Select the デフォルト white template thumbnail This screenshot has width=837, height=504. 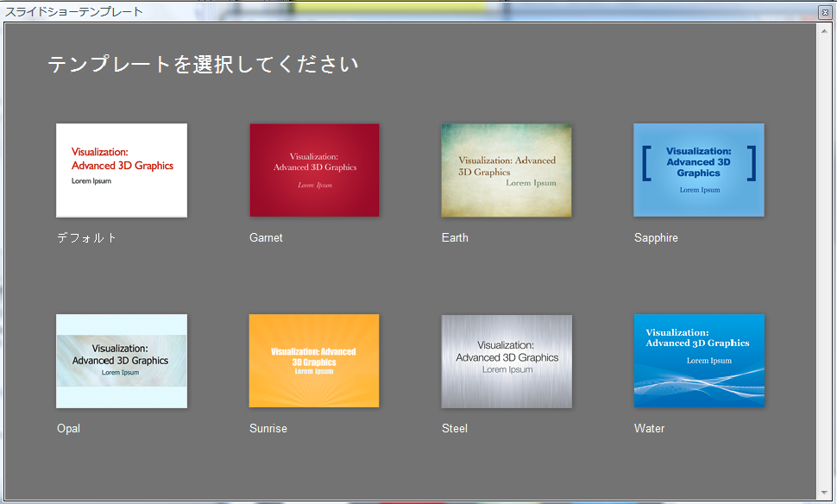coord(122,170)
